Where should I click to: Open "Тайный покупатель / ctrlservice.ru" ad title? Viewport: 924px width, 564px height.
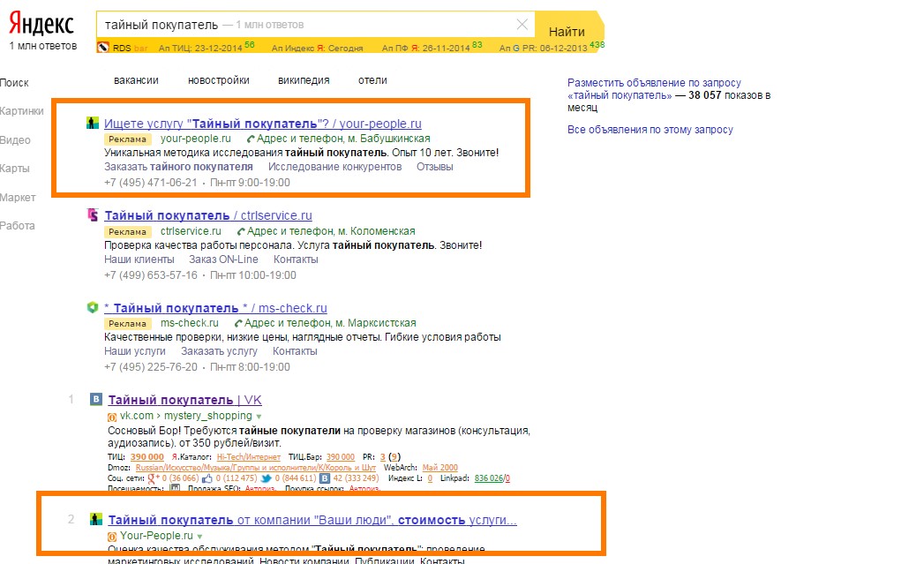(208, 215)
